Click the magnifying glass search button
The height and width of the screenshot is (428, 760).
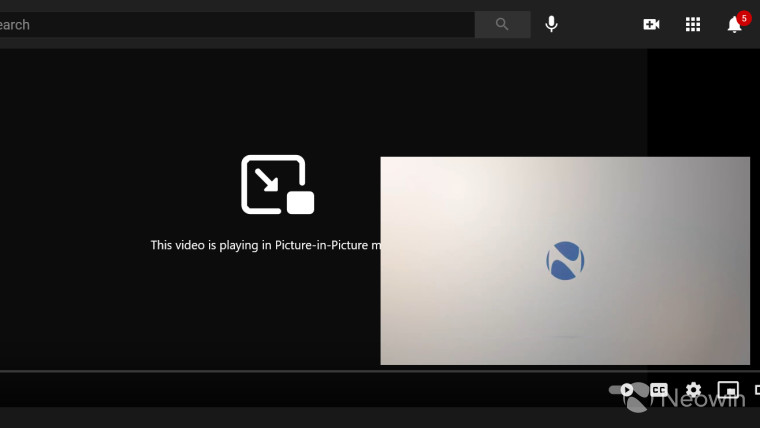502,24
